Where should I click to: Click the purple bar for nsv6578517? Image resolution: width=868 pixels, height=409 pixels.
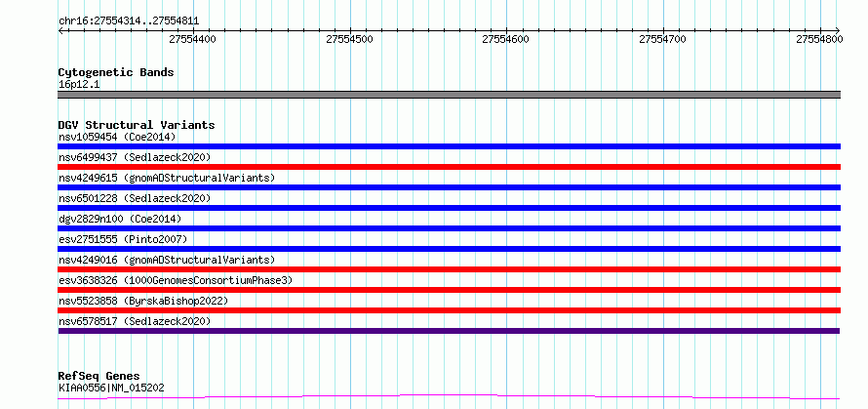(449, 331)
